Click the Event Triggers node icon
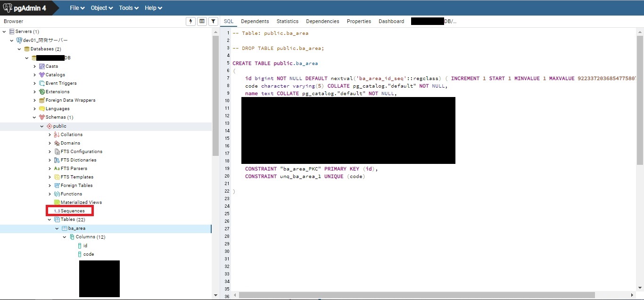The image size is (644, 300). tap(42, 83)
